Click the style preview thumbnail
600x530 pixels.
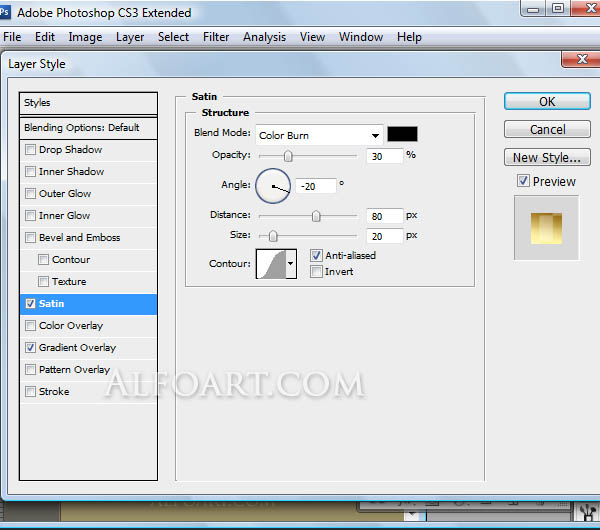point(546,228)
